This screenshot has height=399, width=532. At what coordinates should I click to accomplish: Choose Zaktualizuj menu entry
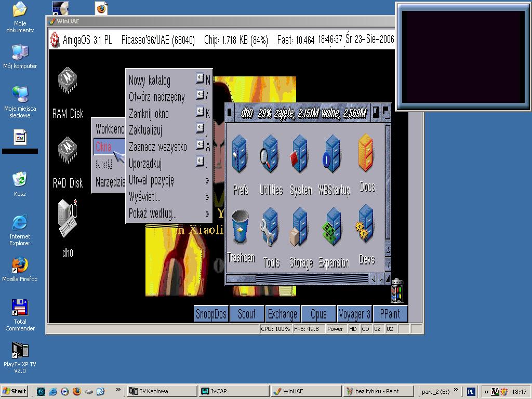(169, 130)
